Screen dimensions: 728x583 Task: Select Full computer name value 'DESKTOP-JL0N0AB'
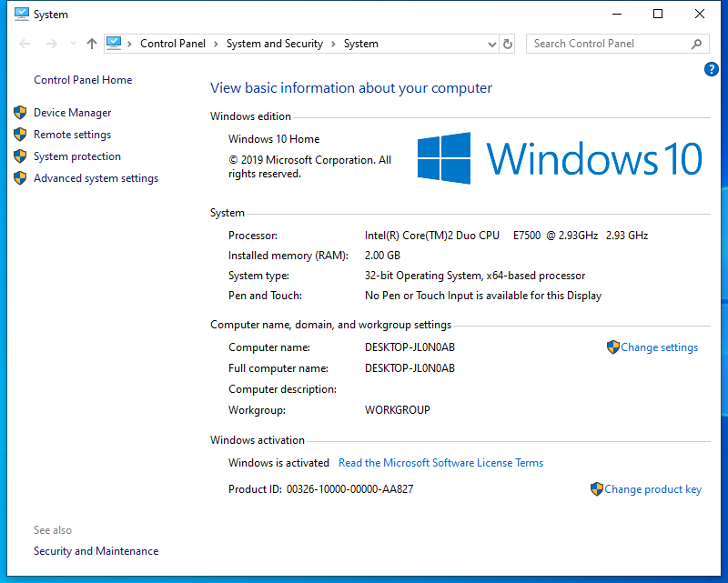pyautogui.click(x=410, y=368)
